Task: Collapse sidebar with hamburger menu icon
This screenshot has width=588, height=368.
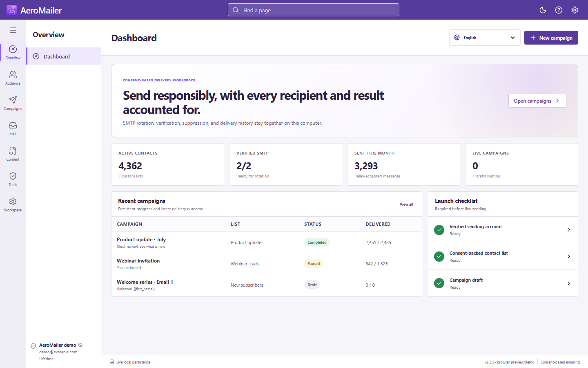Action: coord(13,30)
